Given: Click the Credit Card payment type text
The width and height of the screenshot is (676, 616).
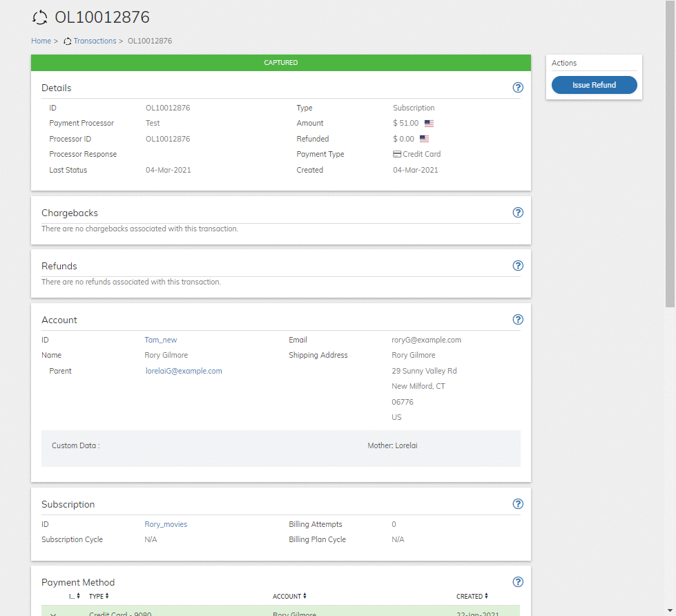Looking at the screenshot, I should tap(422, 154).
